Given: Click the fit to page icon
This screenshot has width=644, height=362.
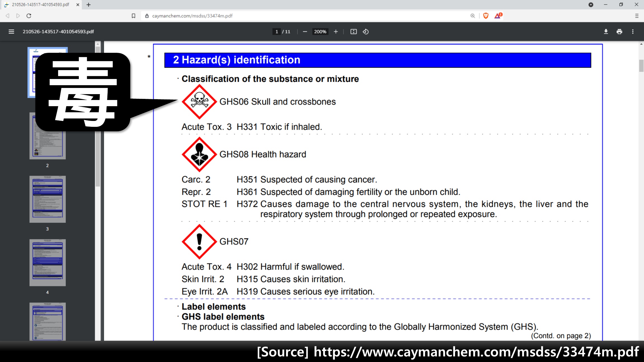Looking at the screenshot, I should (x=353, y=32).
